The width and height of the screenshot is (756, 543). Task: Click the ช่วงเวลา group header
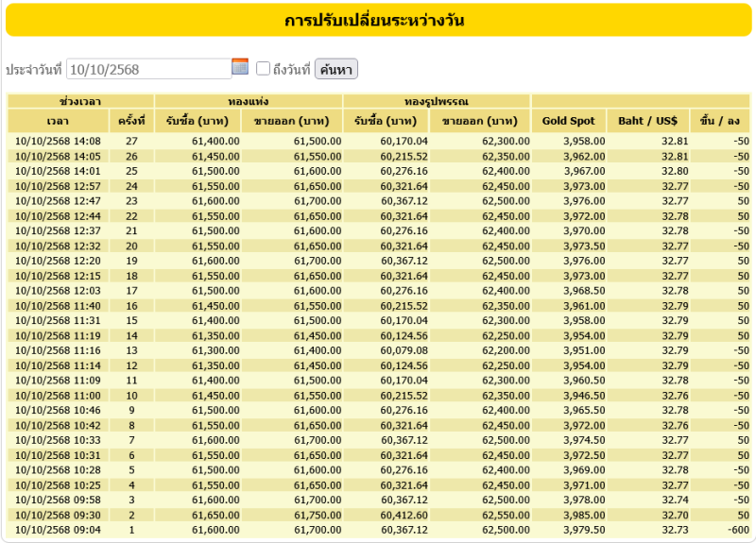pos(80,100)
